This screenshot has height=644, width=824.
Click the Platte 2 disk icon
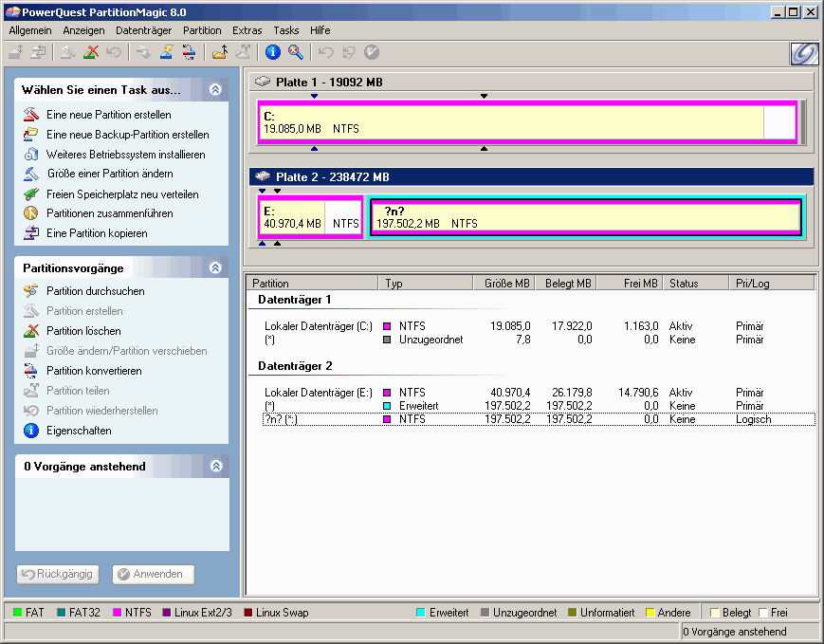pos(263,176)
